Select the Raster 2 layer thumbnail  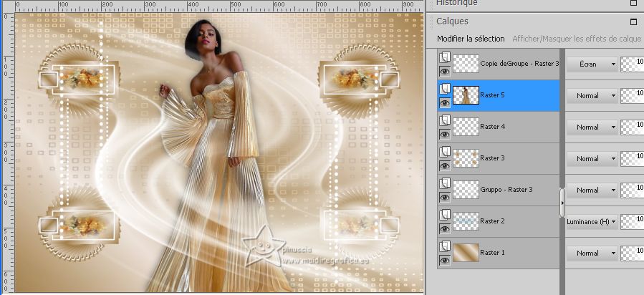[466, 221]
